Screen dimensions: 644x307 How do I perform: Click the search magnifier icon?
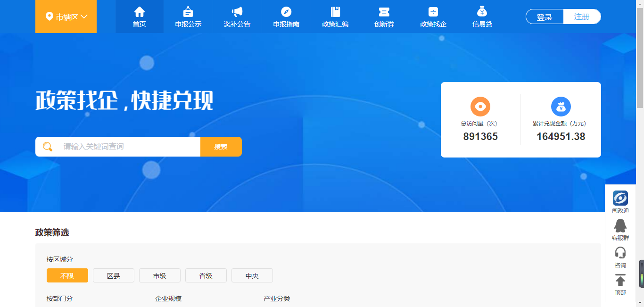48,147
